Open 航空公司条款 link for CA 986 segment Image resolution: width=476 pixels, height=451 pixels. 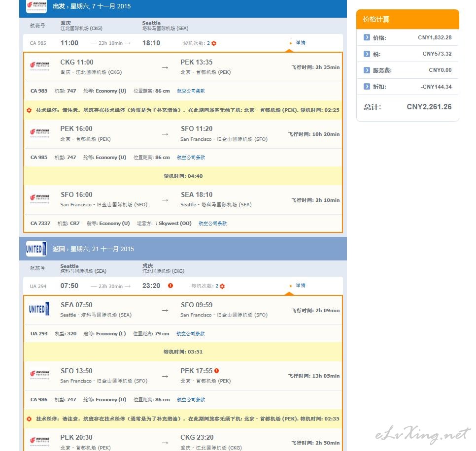[191, 400]
